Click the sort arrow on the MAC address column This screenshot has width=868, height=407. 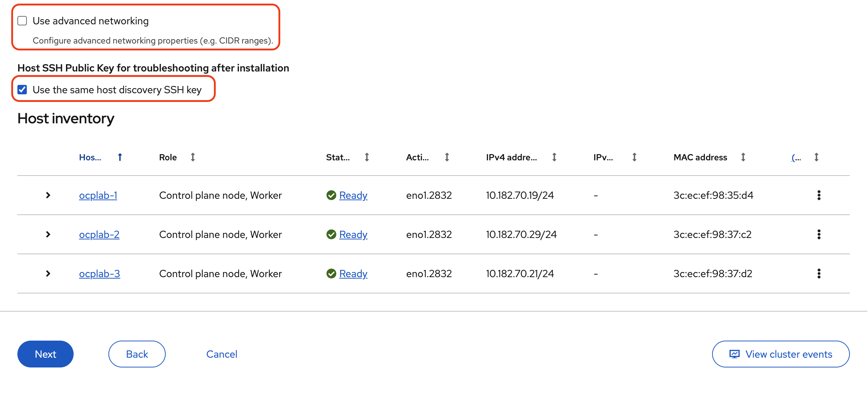click(743, 157)
